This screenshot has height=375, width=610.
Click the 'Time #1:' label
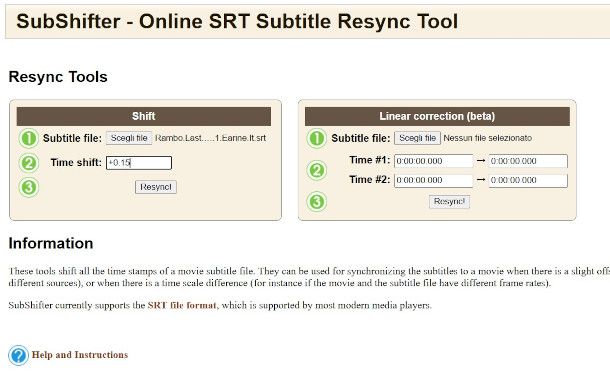[370, 160]
